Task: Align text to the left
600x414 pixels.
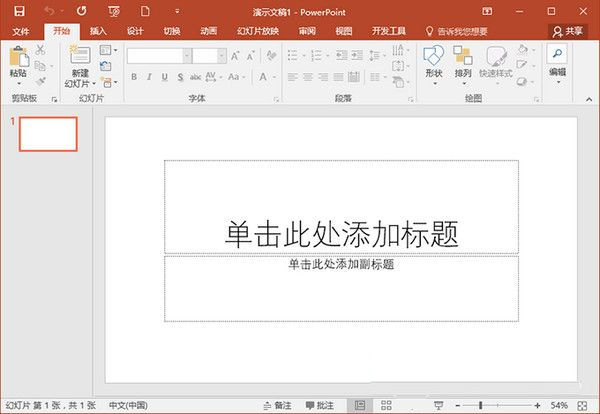Action: click(293, 77)
